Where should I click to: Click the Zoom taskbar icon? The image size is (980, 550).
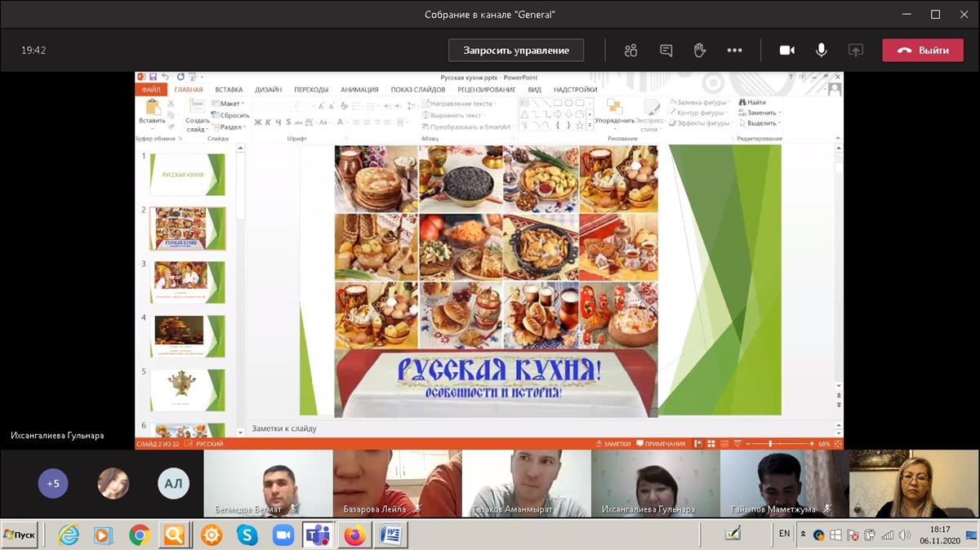283,534
